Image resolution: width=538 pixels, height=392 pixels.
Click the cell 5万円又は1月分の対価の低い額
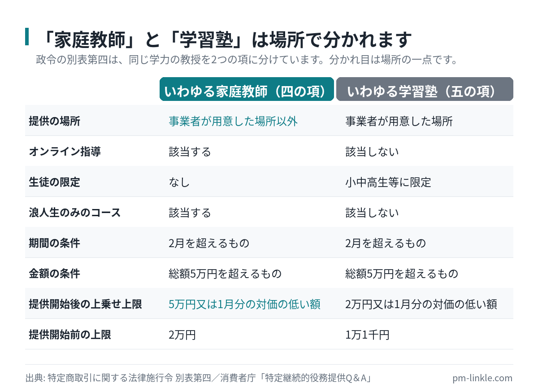click(x=244, y=304)
